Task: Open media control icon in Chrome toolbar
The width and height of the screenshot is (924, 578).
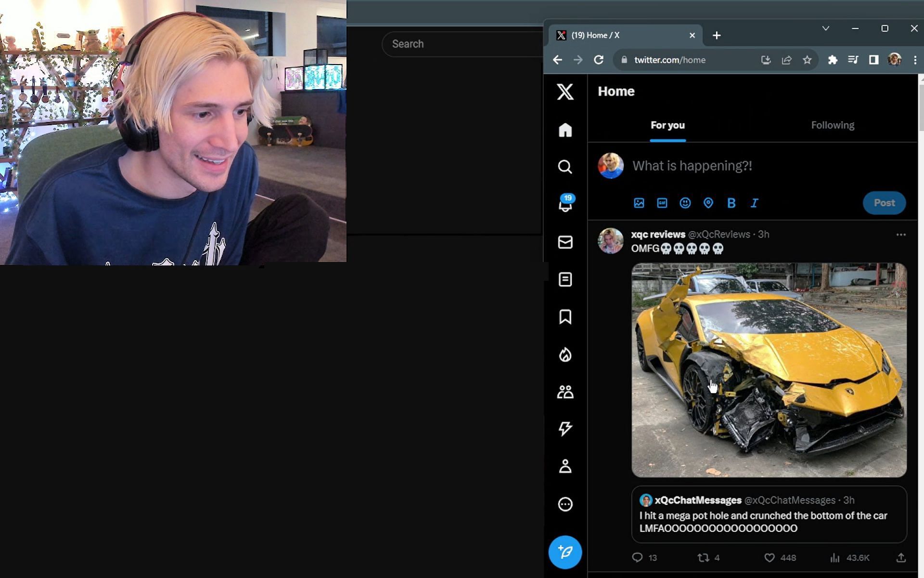Action: tap(853, 60)
